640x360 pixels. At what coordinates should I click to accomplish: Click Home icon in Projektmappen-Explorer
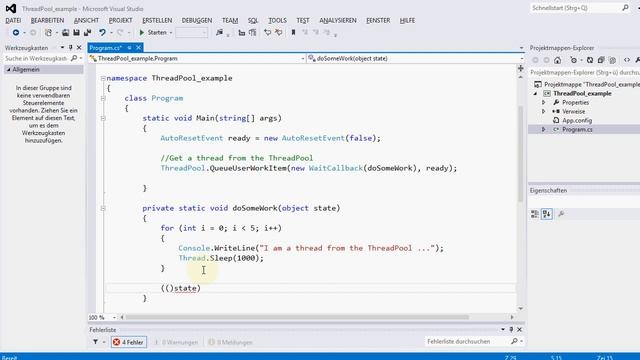click(x=558, y=60)
